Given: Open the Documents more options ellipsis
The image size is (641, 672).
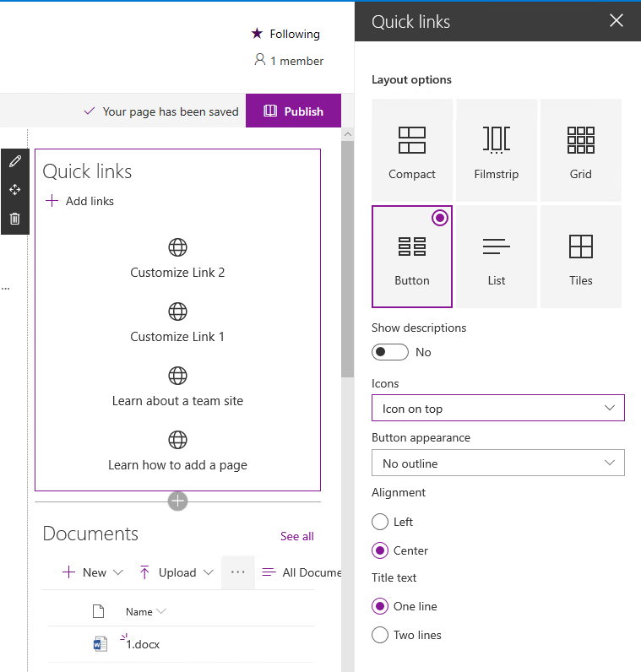Looking at the screenshot, I should coord(238,572).
